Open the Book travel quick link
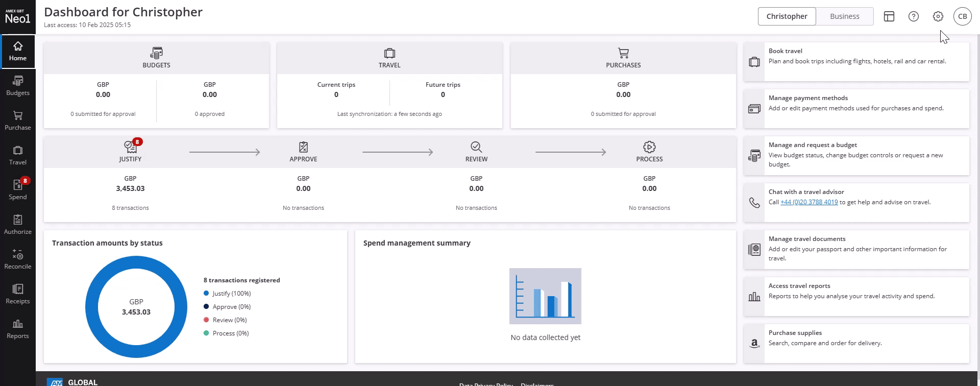 click(x=856, y=62)
